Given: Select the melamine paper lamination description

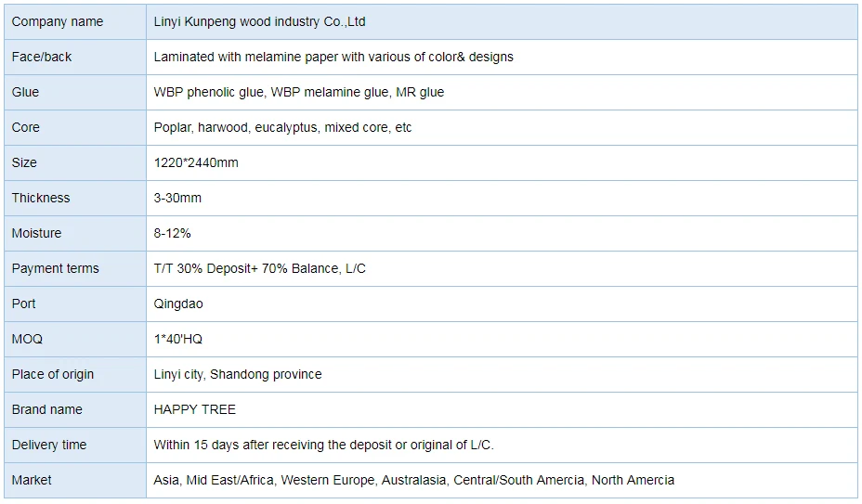Looking at the screenshot, I should click(x=333, y=57).
